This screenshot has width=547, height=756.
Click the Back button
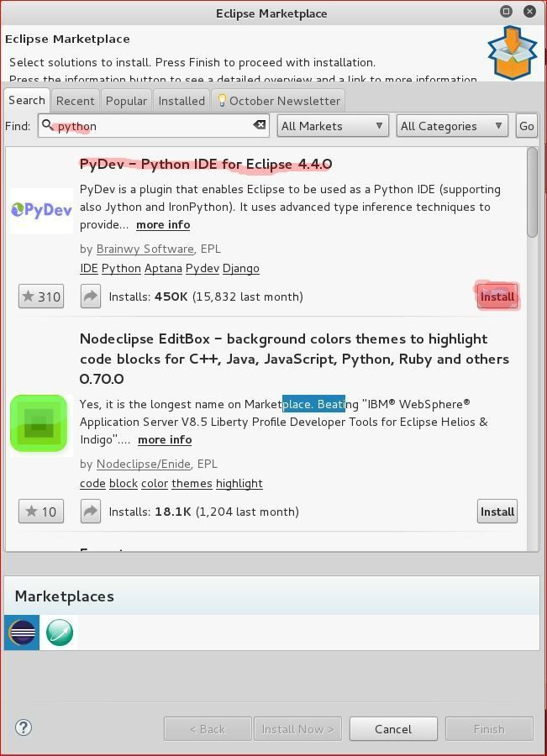(x=208, y=728)
